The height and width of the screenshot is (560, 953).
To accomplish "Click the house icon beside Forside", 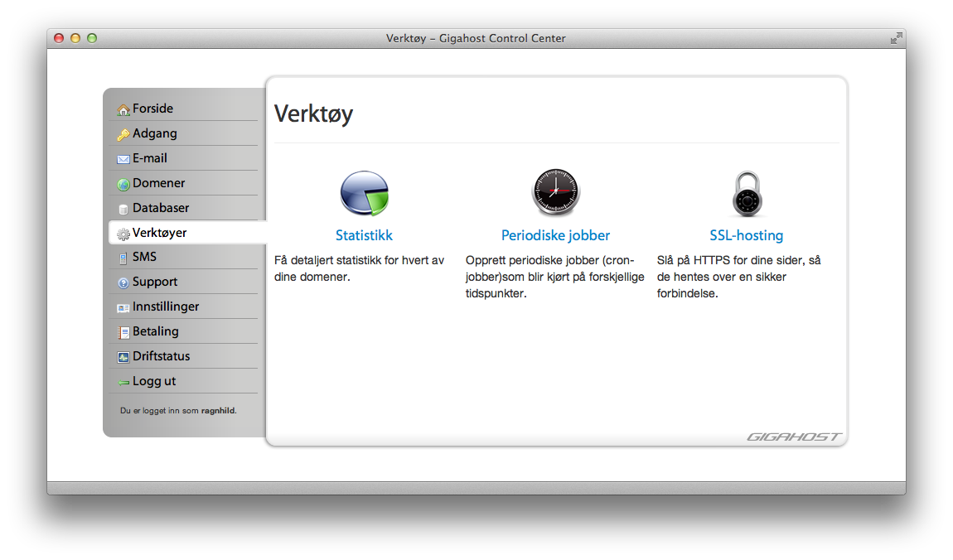I will [123, 109].
